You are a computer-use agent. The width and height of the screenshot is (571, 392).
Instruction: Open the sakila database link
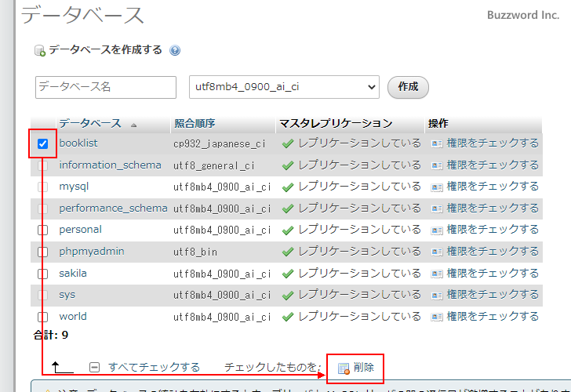73,273
